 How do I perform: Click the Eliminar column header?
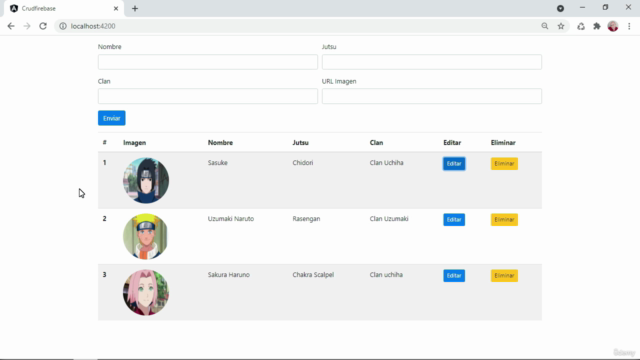click(x=503, y=142)
